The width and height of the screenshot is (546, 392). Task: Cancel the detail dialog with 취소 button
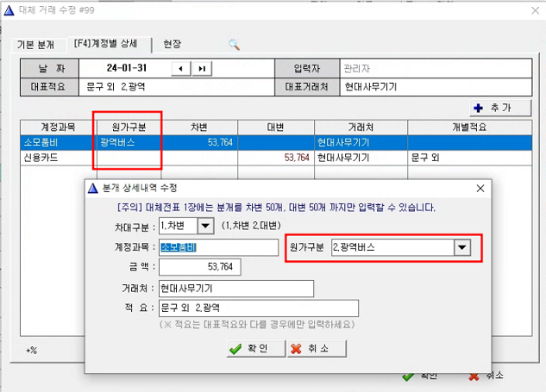317,349
